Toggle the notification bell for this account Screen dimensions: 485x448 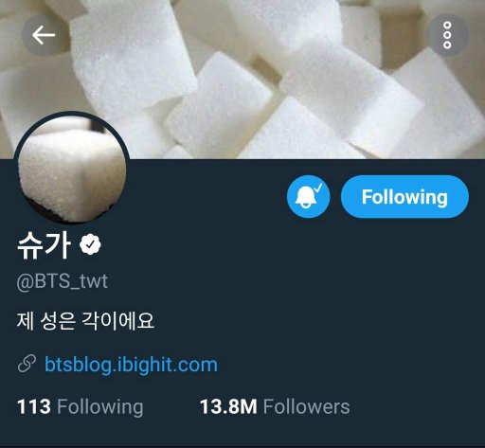309,197
